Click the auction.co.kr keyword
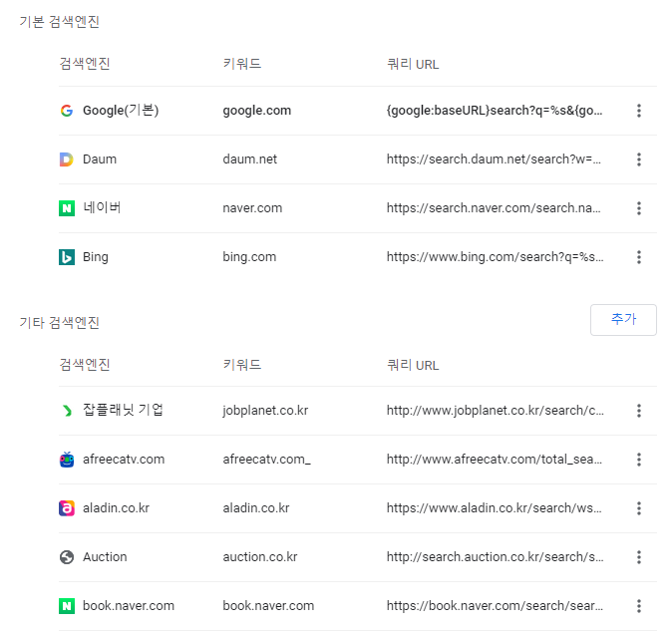The image size is (672, 632). [x=260, y=557]
